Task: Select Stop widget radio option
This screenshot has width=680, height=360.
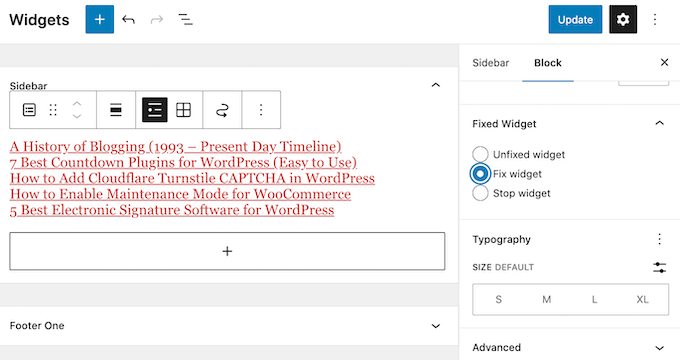Action: coord(480,193)
